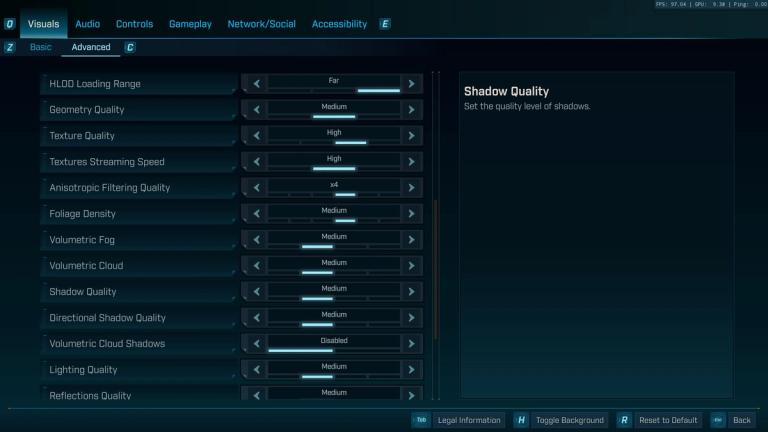Open Legal Information
The width and height of the screenshot is (768, 432).
click(x=469, y=420)
